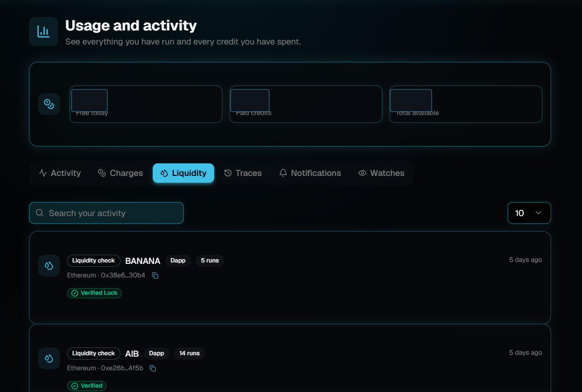
Task: Open the Watches tab
Action: pos(381,173)
